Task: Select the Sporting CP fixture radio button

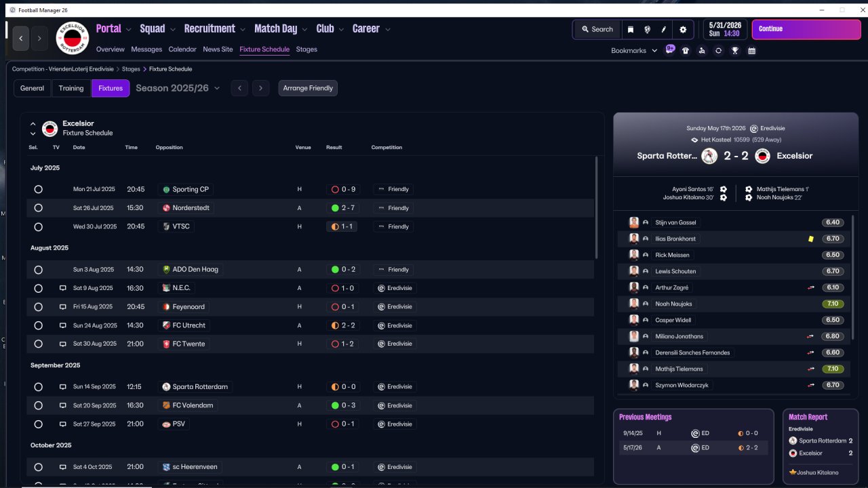Action: (38, 190)
